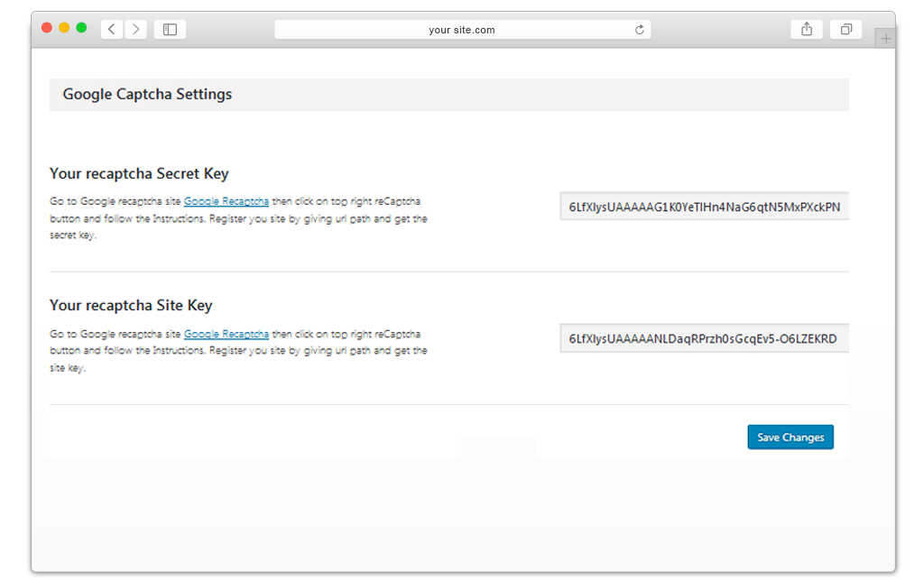Screen dimensions: 924x580
Task: Go forward with the browser forward arrow
Action: tap(135, 30)
